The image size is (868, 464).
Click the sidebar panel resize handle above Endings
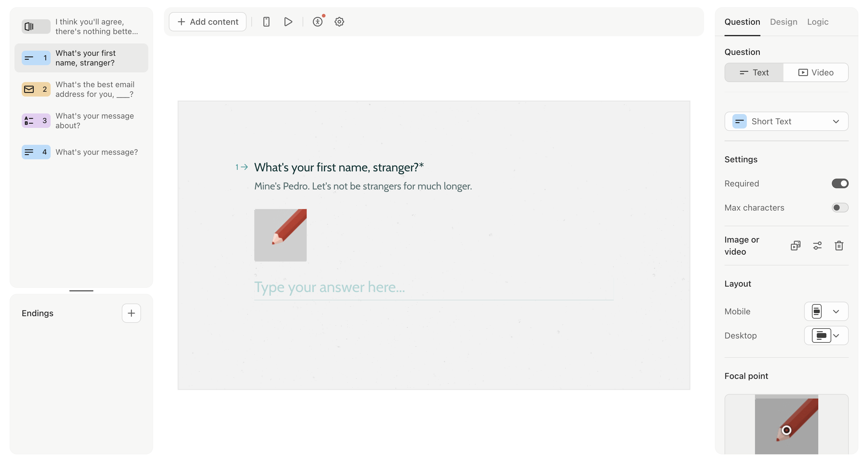[x=81, y=290]
